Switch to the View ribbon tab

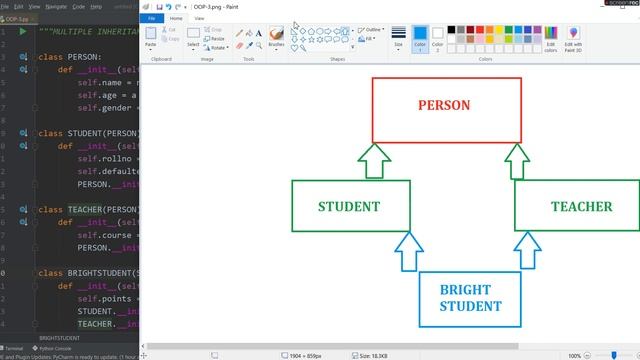point(199,18)
